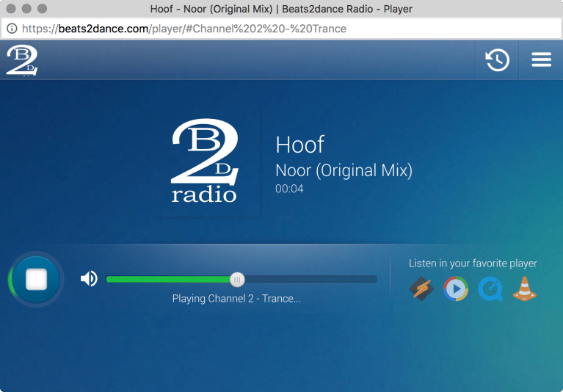Open stream in Winamp player
Screen dimensions: 563x392
point(421,288)
